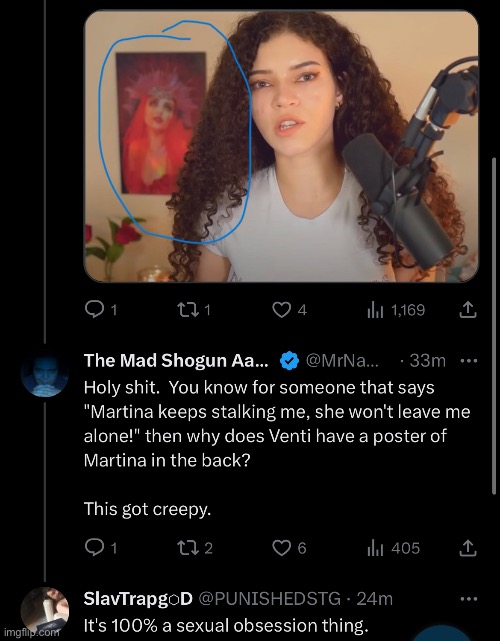This screenshot has width=500, height=641.
Task: Open The Mad Shogun's profile picture
Action: [x=45, y=374]
